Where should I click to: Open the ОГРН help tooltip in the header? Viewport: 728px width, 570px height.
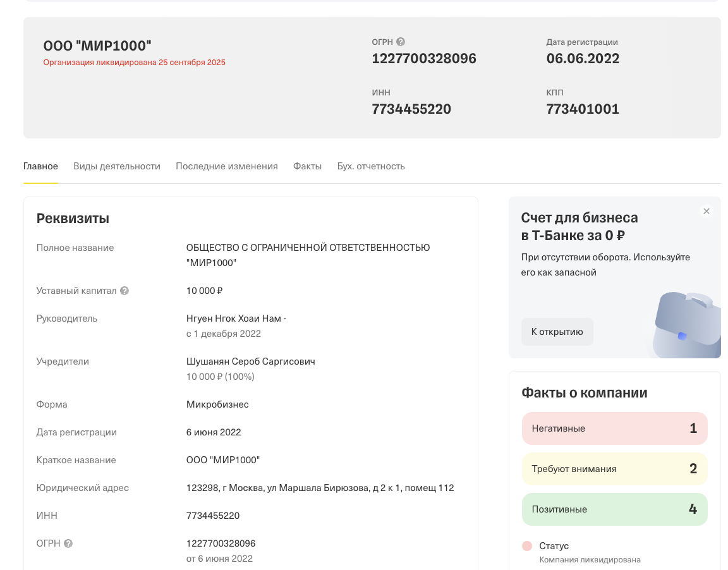401,41
